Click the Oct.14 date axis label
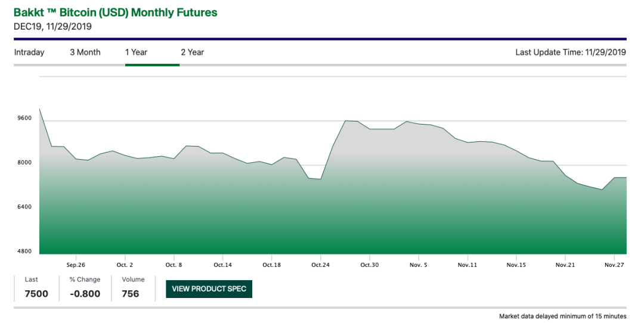Viewport: 644px width, 323px height. pos(222,265)
